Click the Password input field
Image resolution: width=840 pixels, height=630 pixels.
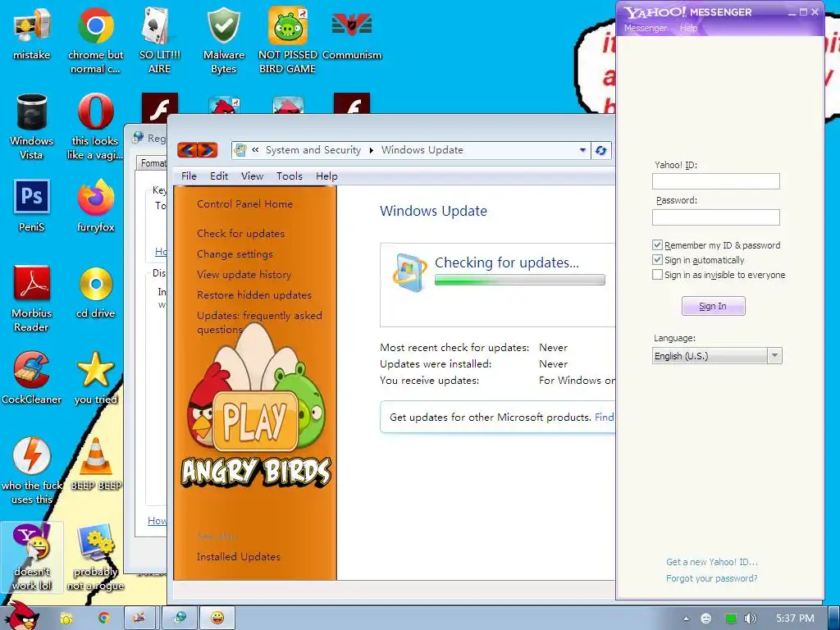tap(715, 217)
